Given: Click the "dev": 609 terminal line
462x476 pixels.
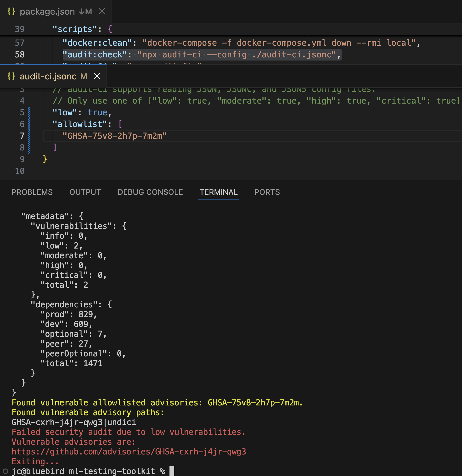Looking at the screenshot, I should pyautogui.click(x=66, y=324).
